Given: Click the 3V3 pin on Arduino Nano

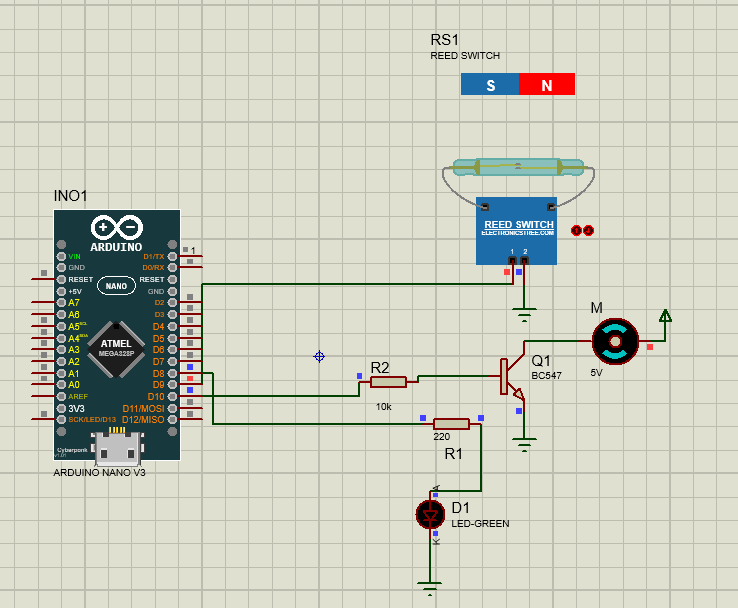Looking at the screenshot, I should pos(61,408).
